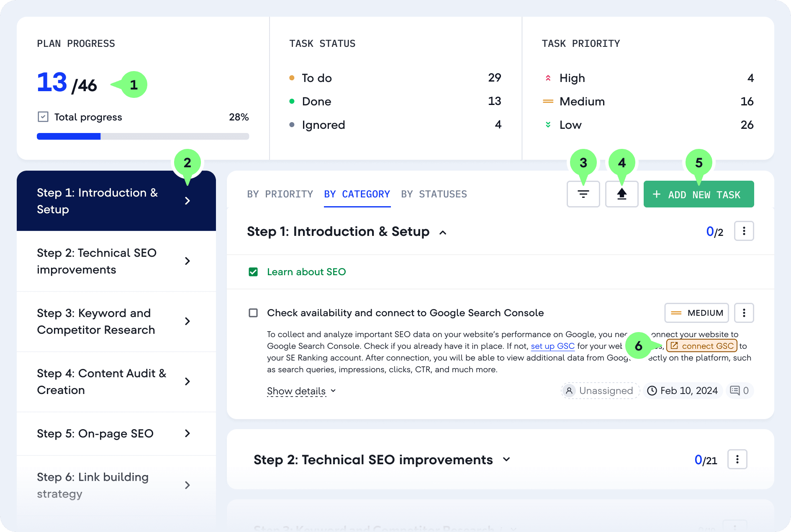
Task: Click the clock icon beside Feb 10, 2024
Action: pos(652,391)
